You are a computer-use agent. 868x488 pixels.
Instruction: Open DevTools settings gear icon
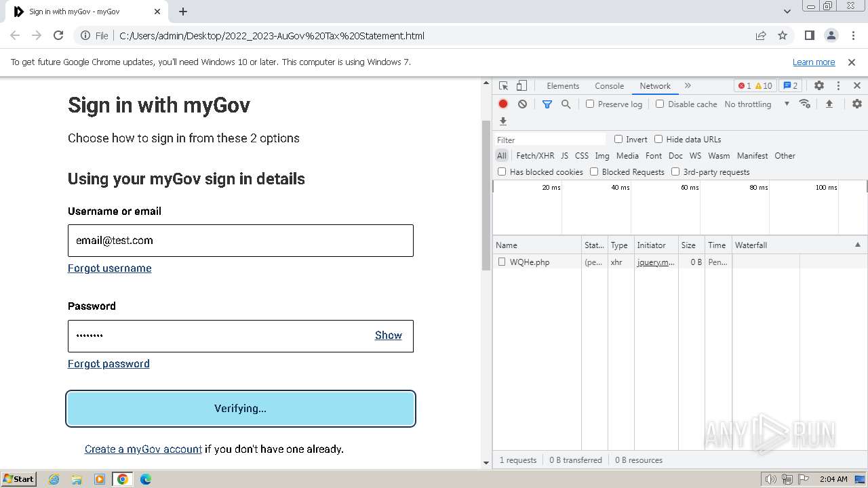point(819,85)
